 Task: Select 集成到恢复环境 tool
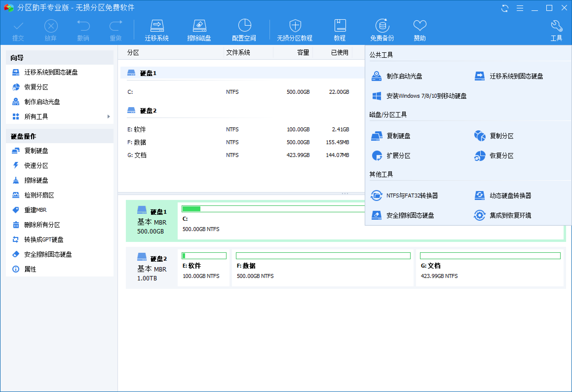click(503, 215)
